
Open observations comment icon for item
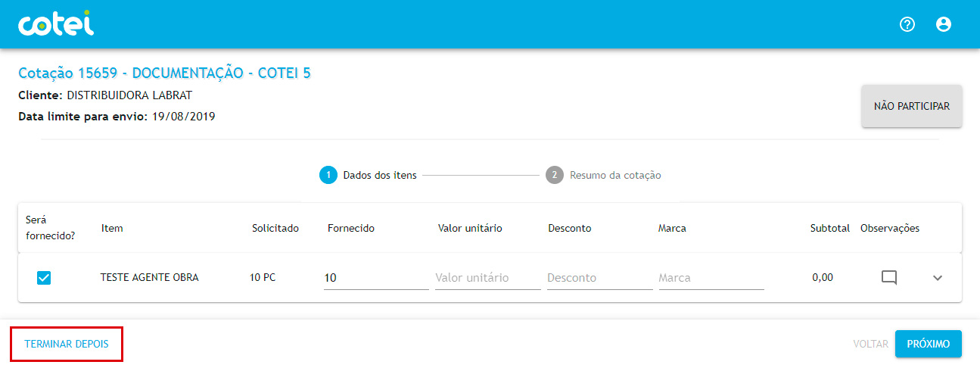[x=889, y=278]
